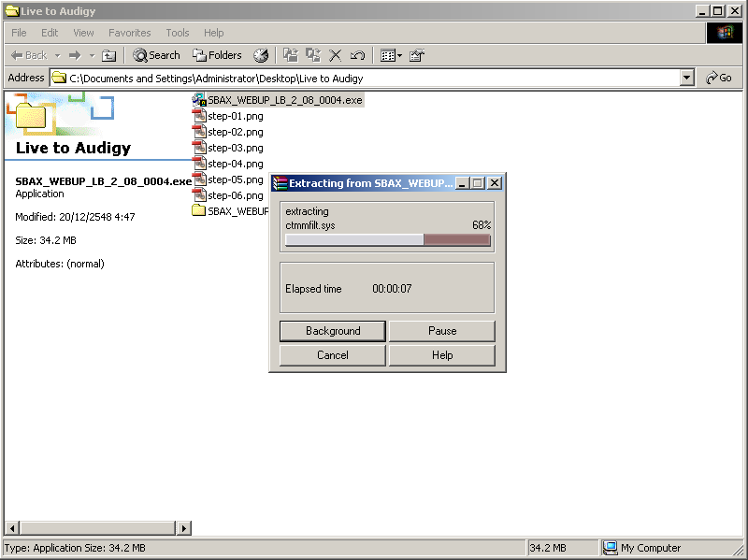Open the File menu
Viewport: 748px width, 560px height.
[x=19, y=33]
